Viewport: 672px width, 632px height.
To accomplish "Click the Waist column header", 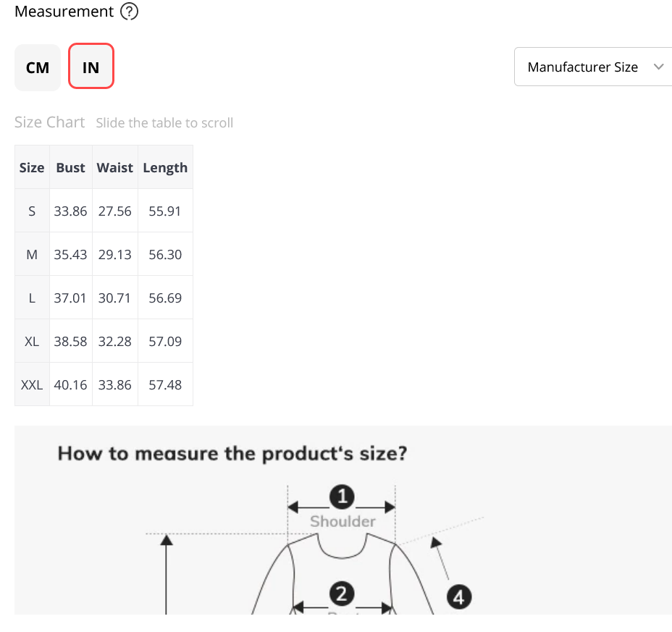I will click(x=115, y=167).
